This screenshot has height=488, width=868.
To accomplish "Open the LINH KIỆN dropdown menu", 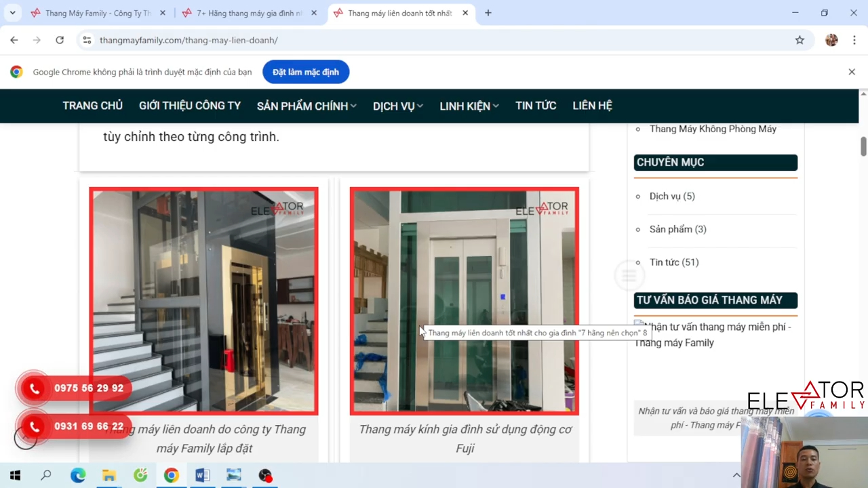I will click(469, 106).
